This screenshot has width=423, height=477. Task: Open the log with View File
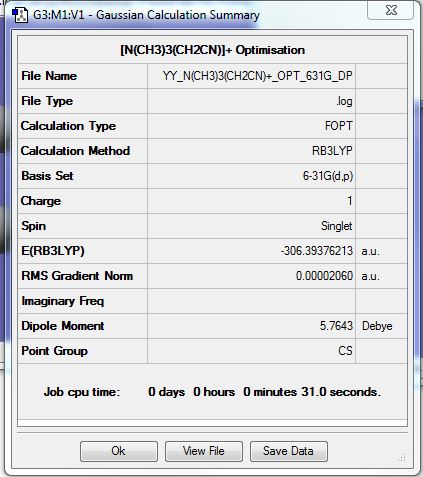(x=204, y=451)
